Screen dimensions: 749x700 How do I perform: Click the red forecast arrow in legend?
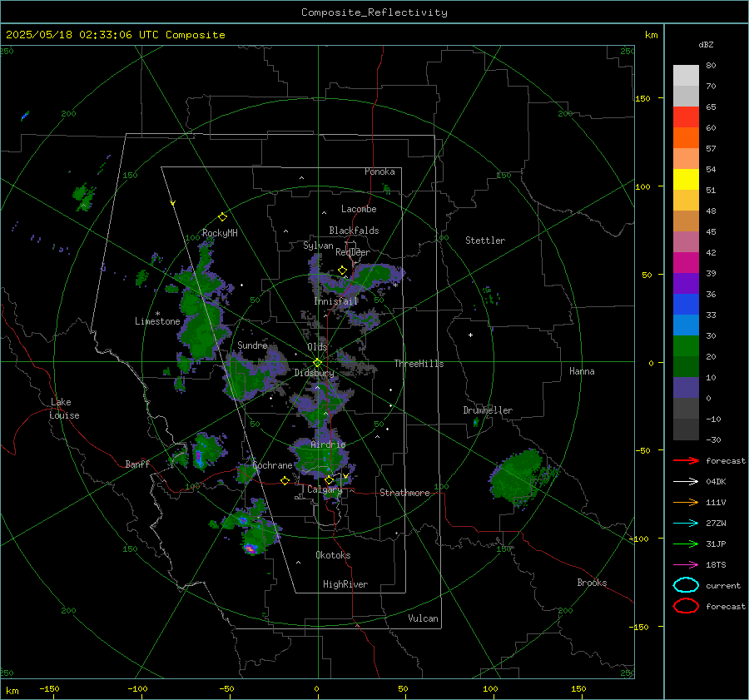click(x=686, y=460)
